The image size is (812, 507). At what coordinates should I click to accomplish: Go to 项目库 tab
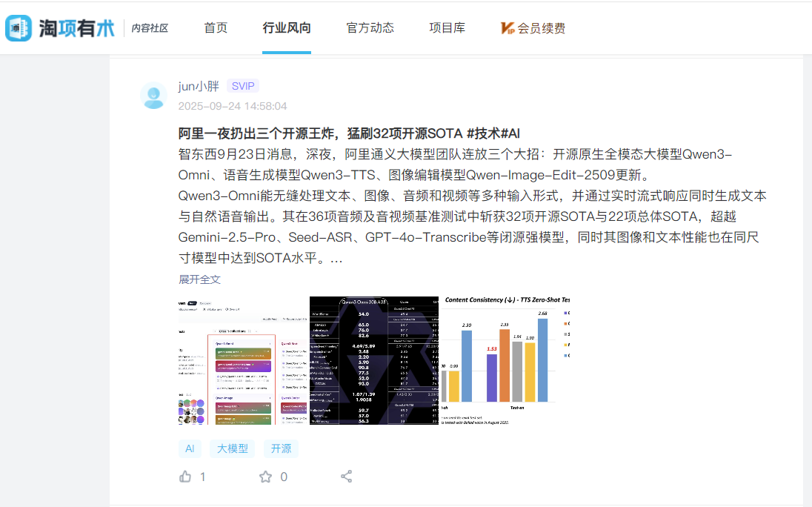(x=447, y=28)
